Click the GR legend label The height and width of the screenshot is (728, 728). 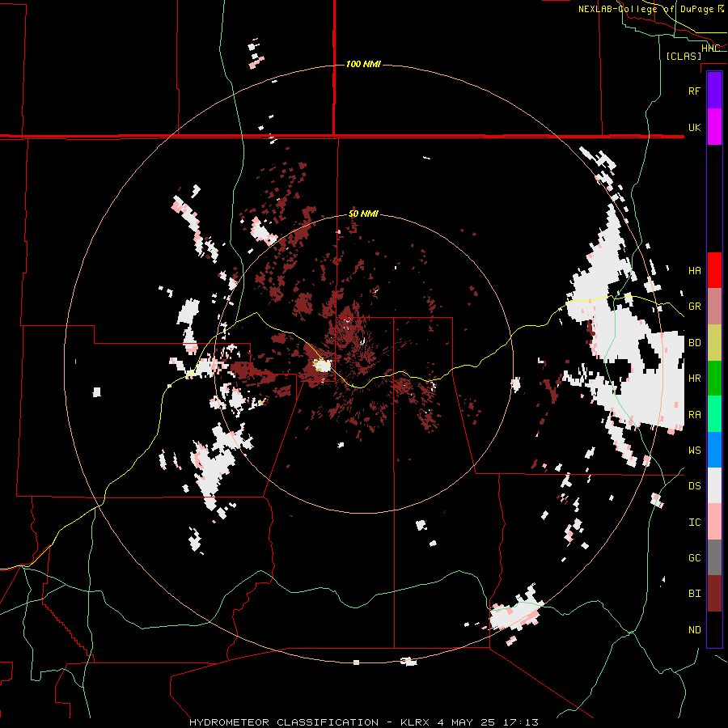[x=694, y=307]
